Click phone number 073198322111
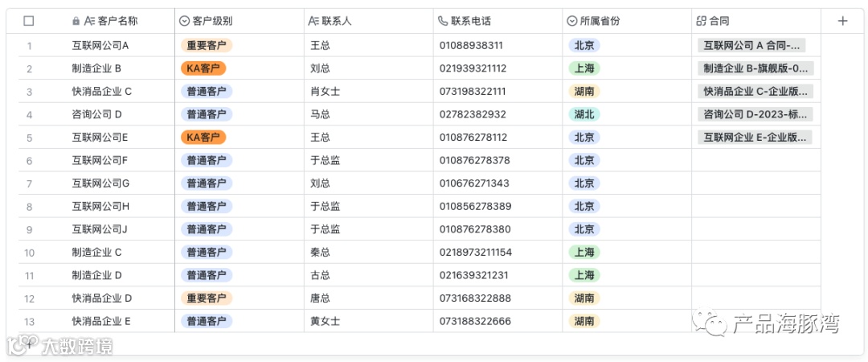Viewport: 868px width, 362px height. pyautogui.click(x=473, y=92)
